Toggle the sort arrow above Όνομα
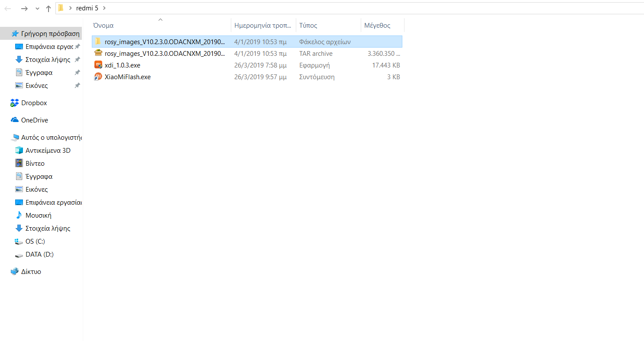644x341 pixels. coord(161,19)
